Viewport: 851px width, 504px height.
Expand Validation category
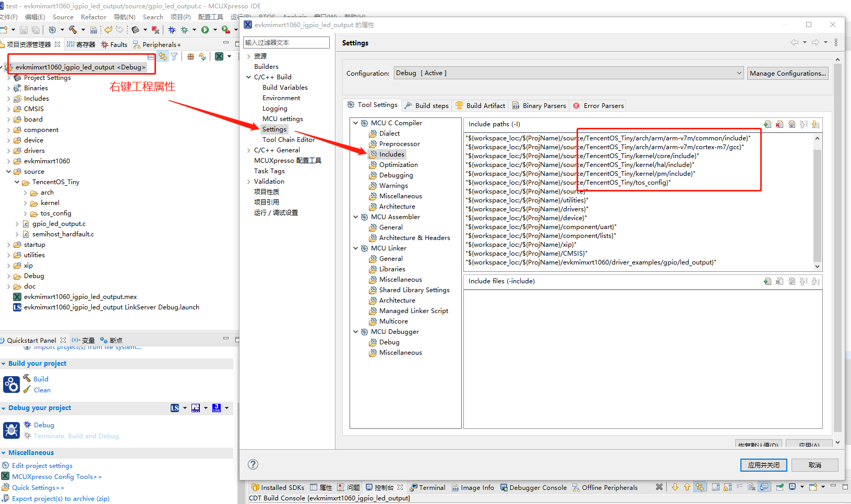tap(248, 182)
